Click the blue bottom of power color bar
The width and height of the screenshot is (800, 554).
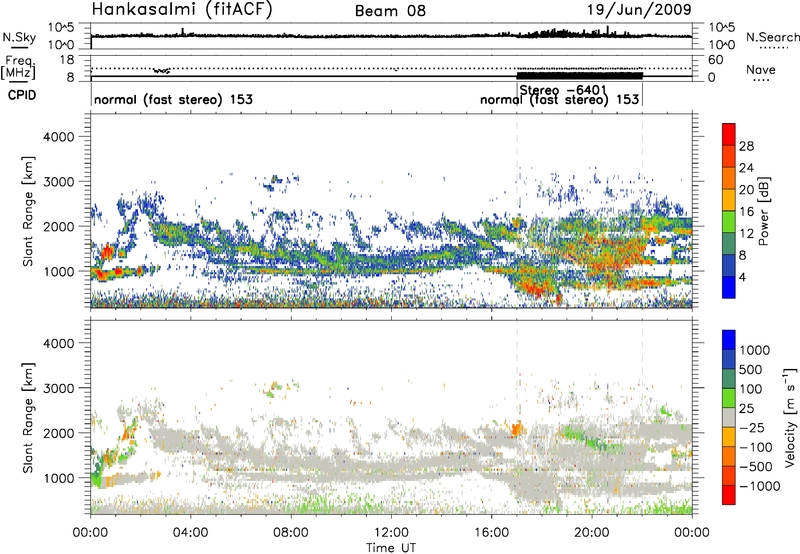[x=729, y=287]
